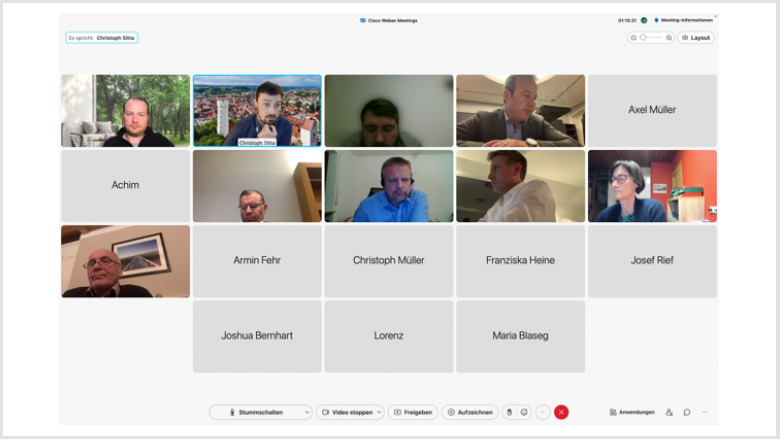This screenshot has height=439, width=780.
Task: Click the Freigeben share button
Action: [413, 412]
